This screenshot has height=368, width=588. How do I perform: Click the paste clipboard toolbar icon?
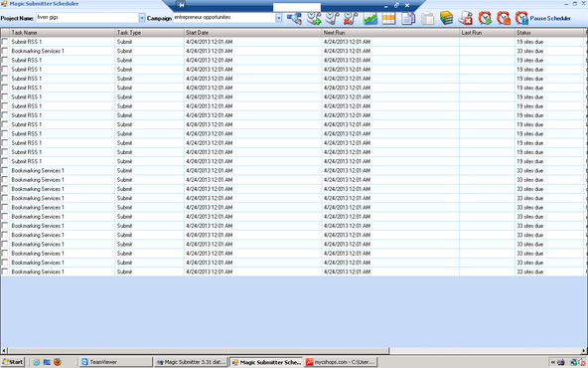pyautogui.click(x=427, y=18)
